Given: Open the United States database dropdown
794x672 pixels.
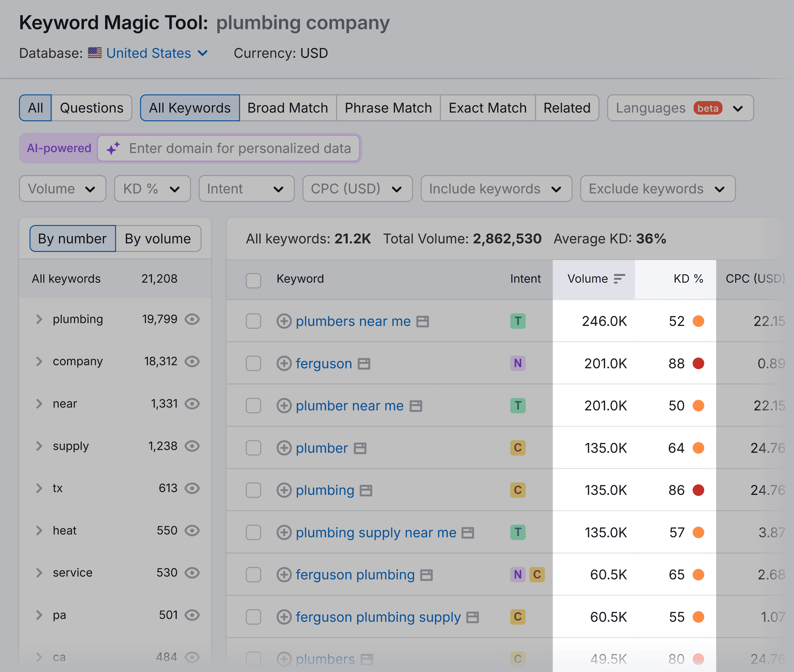Looking at the screenshot, I should pyautogui.click(x=148, y=53).
